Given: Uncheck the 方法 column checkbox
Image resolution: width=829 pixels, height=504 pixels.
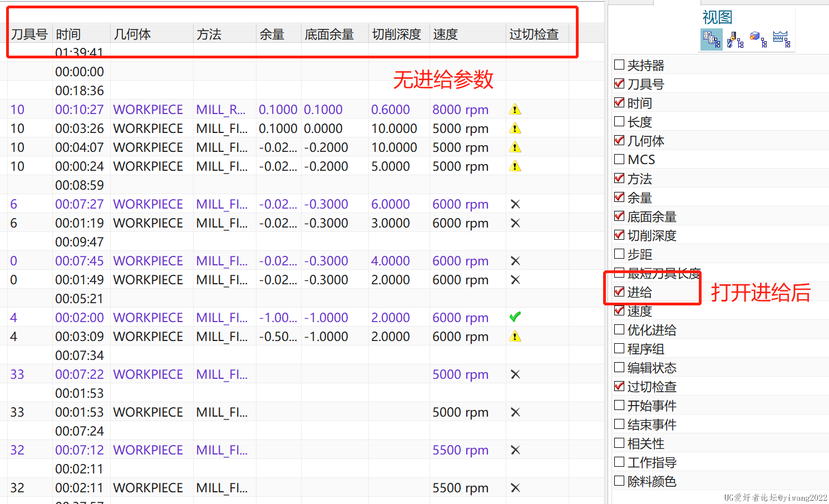Looking at the screenshot, I should pyautogui.click(x=619, y=178).
